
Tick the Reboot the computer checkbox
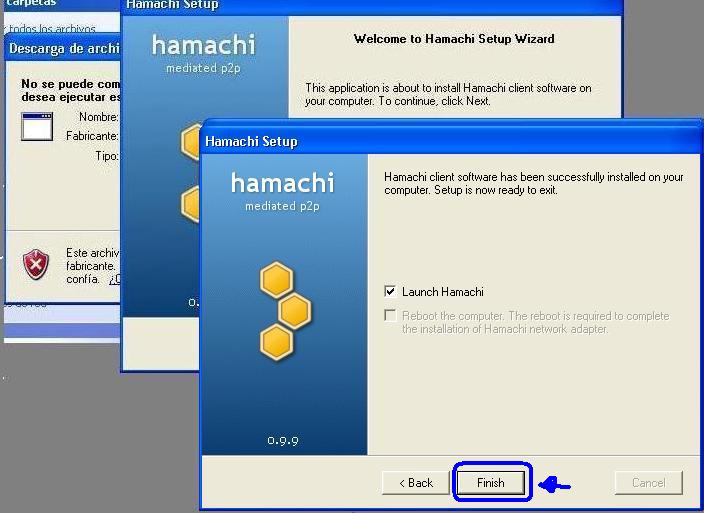pos(390,316)
